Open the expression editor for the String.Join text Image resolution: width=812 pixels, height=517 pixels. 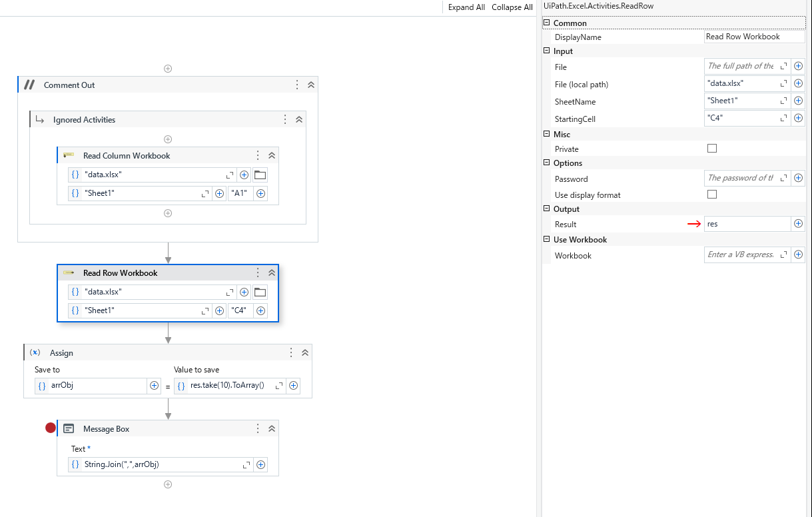point(246,464)
